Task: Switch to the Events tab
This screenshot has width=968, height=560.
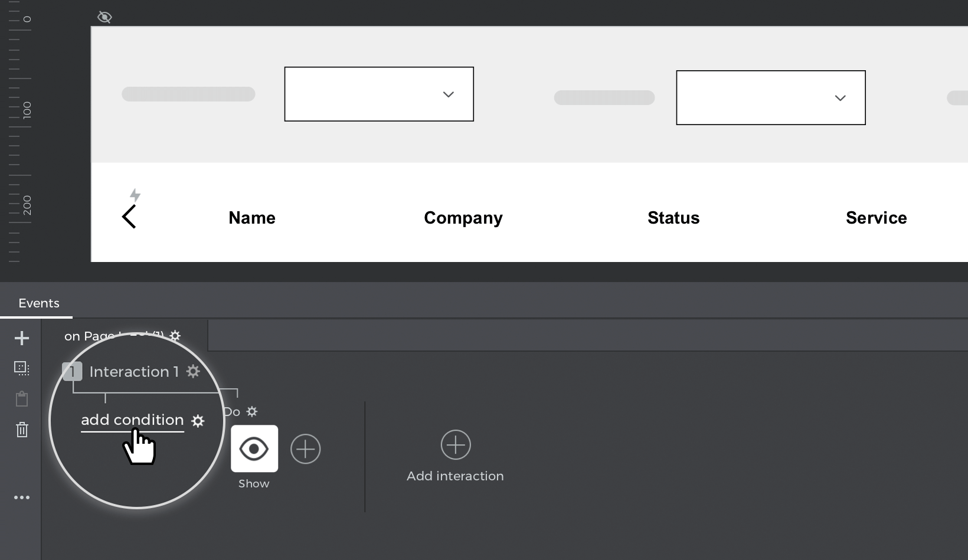Action: pyautogui.click(x=39, y=303)
